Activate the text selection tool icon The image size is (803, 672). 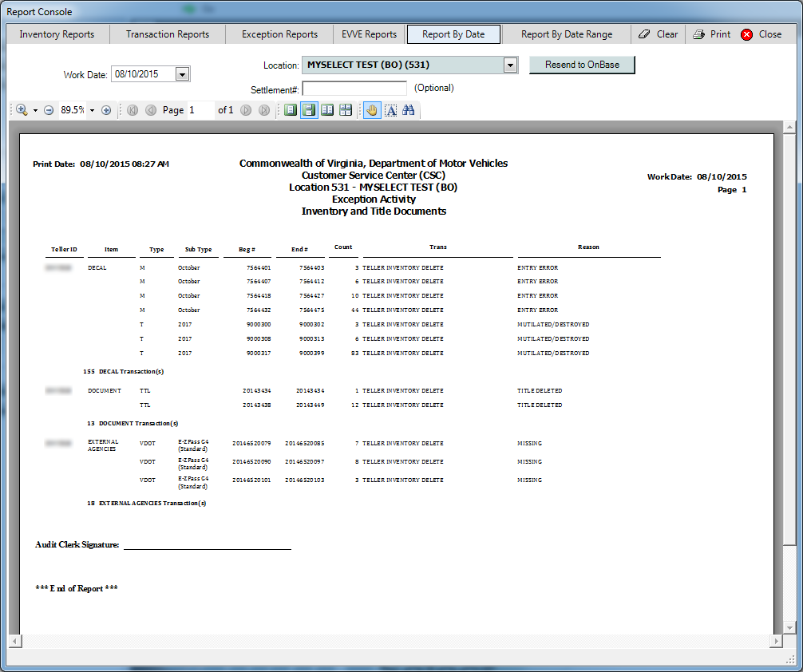click(390, 110)
